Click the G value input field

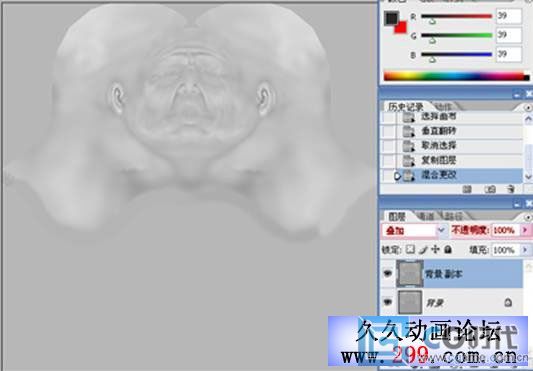tap(509, 35)
